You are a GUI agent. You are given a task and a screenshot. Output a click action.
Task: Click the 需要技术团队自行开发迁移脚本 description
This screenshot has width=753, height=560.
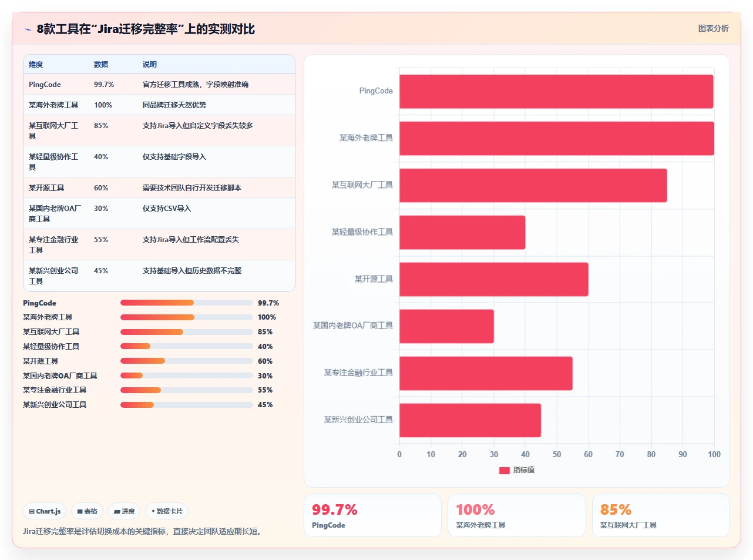[192, 188]
